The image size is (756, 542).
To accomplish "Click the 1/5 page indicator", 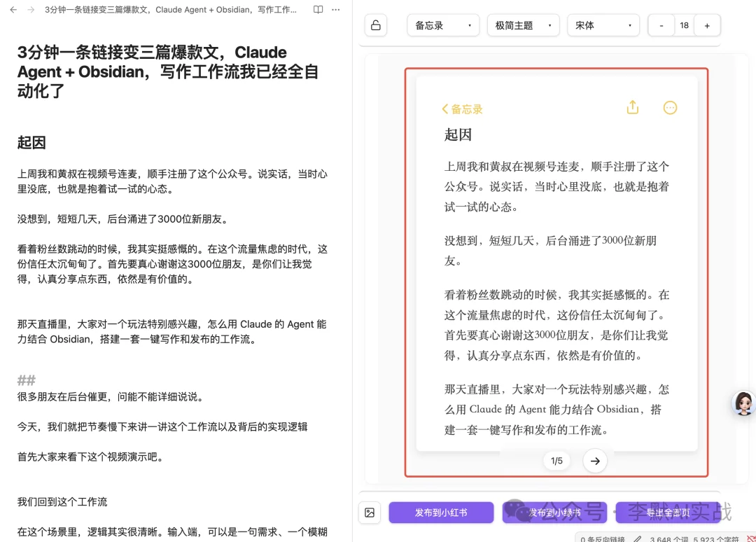I will 557,461.
